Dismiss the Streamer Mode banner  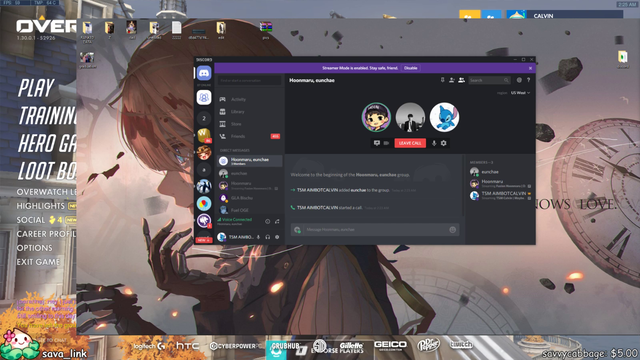pos(530,68)
